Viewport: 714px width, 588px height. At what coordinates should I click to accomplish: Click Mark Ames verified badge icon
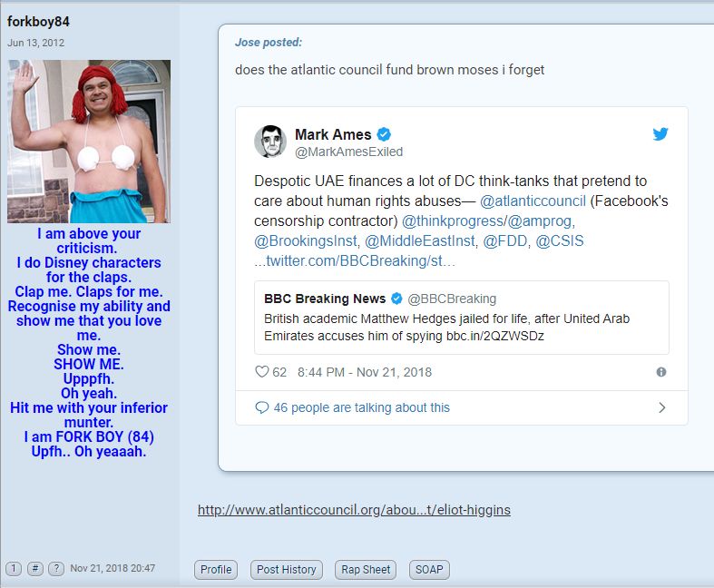point(384,134)
